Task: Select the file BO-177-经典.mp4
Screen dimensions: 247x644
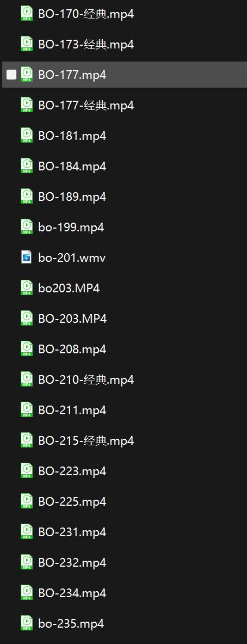Action: point(86,106)
